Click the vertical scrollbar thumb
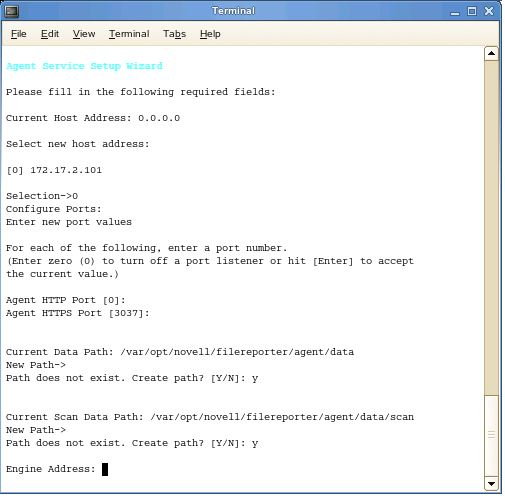The height and width of the screenshot is (496, 505). pos(491,435)
